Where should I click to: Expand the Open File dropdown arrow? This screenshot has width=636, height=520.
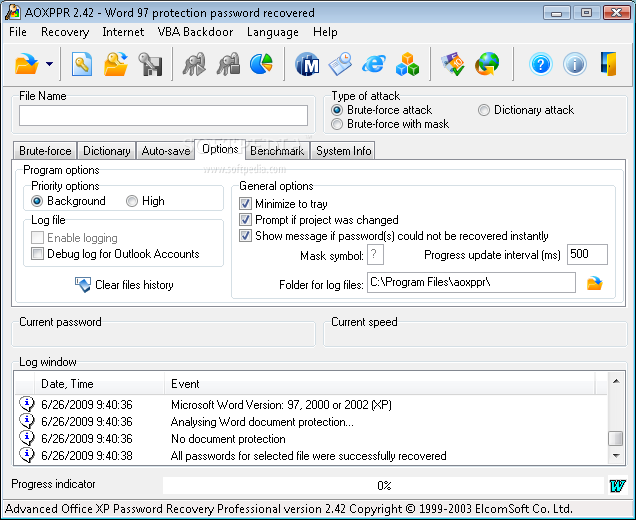point(49,64)
